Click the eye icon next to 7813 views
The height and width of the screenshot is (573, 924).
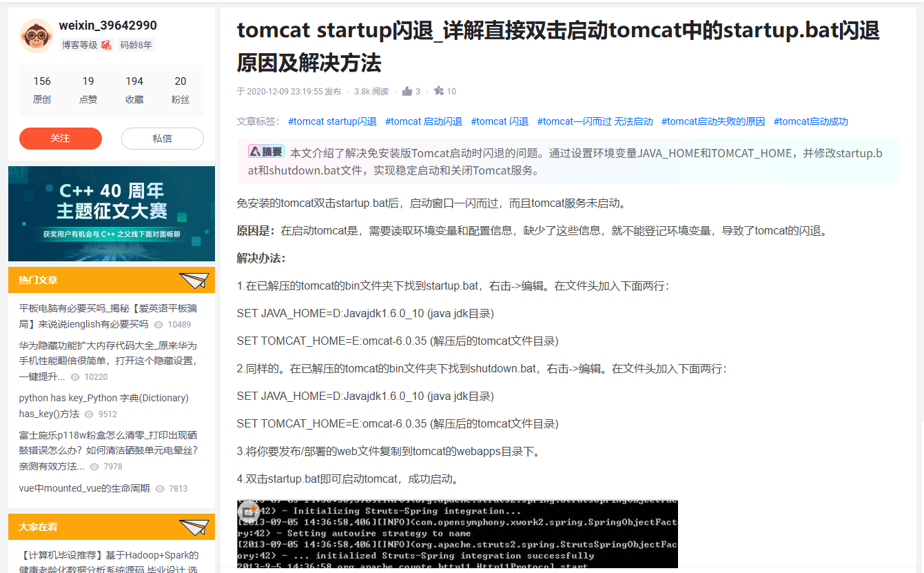click(x=158, y=488)
